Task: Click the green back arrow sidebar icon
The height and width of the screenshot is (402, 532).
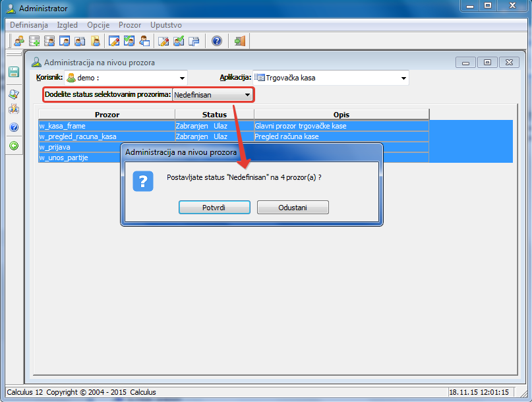Action: [13, 146]
